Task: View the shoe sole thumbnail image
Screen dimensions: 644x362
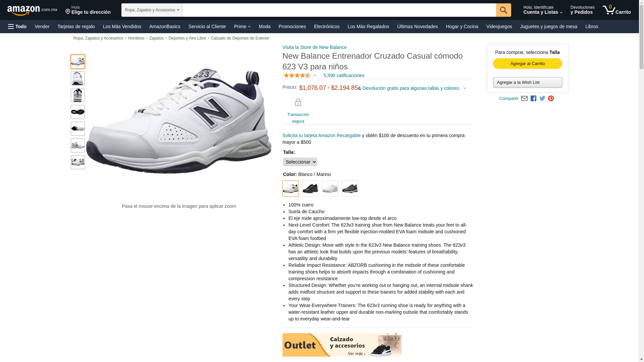Action: pyautogui.click(x=78, y=112)
